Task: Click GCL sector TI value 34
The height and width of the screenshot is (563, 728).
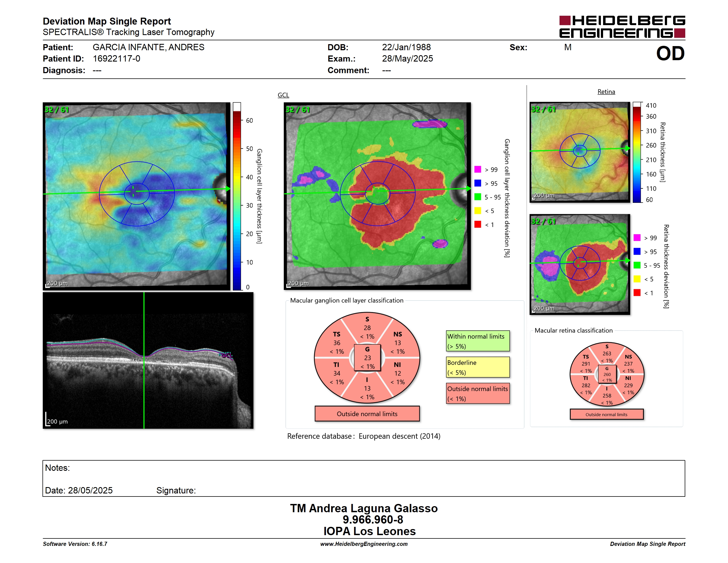Action: coord(337,373)
